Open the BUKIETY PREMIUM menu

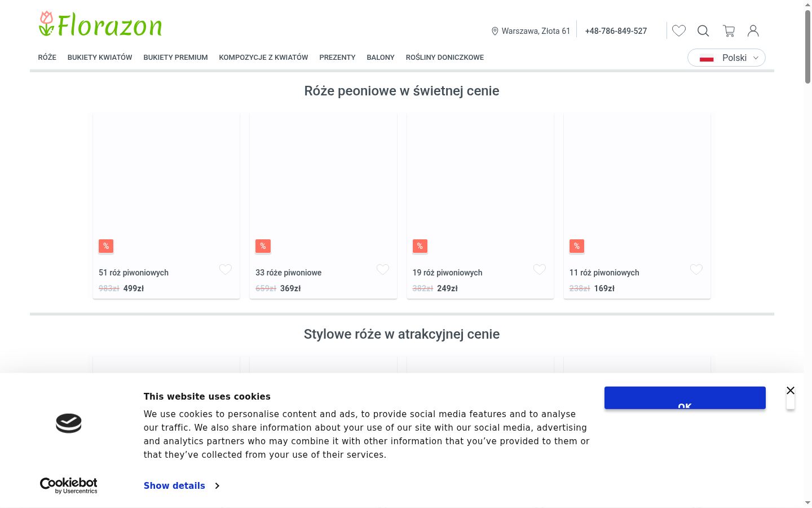175,58
